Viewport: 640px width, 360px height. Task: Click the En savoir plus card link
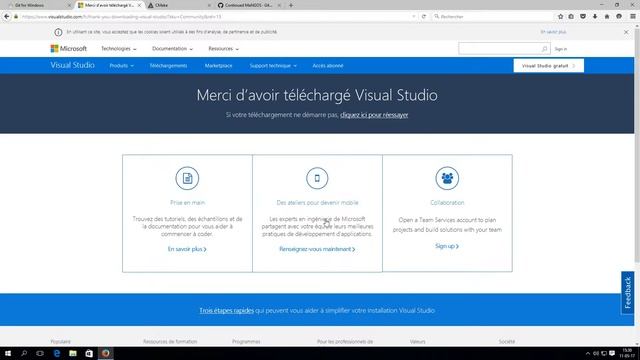coord(187,249)
